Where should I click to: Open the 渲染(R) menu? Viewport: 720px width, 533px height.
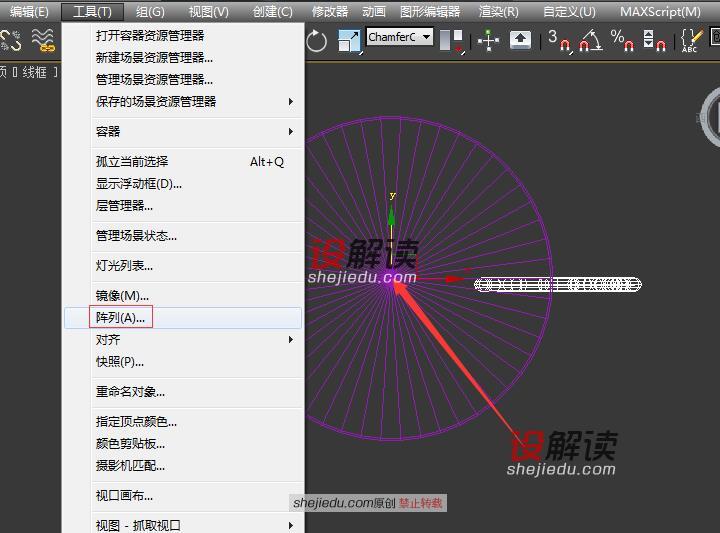click(498, 11)
